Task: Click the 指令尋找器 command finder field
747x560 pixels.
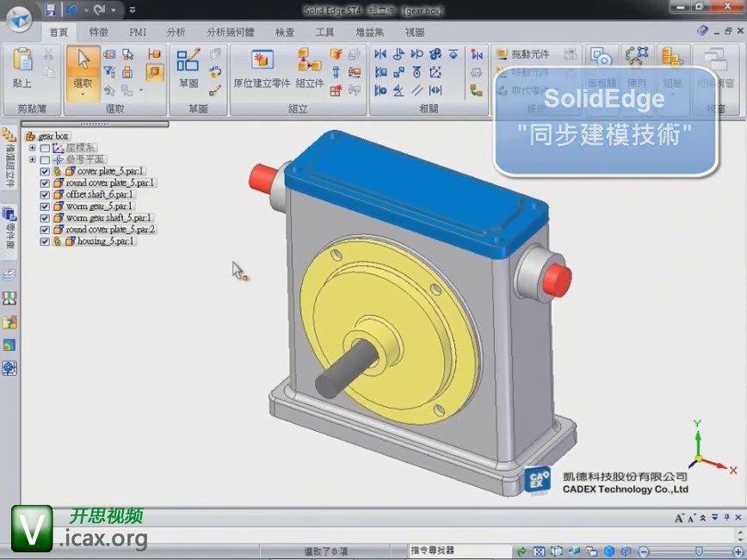Action: point(460,551)
